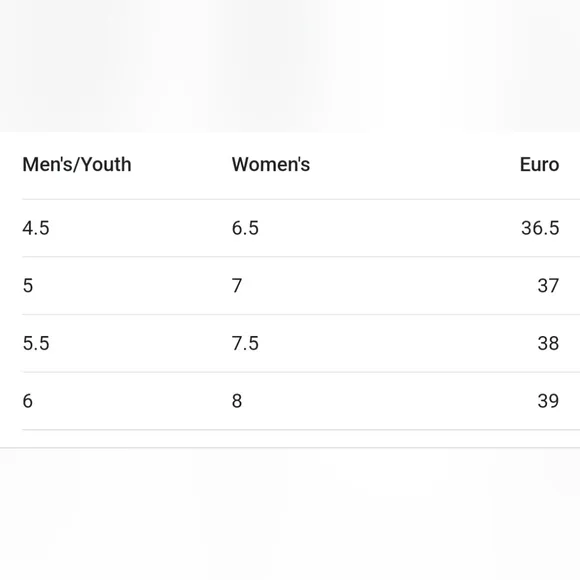Click Men's/Youth size 6 cell

tap(28, 401)
